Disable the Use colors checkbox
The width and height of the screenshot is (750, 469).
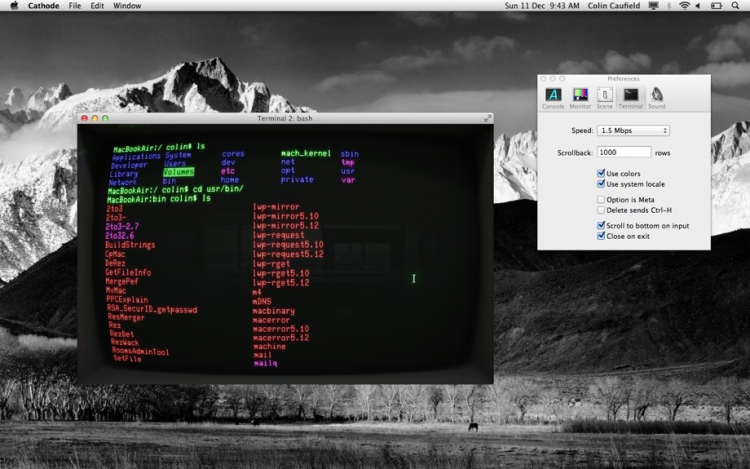pyautogui.click(x=600, y=174)
